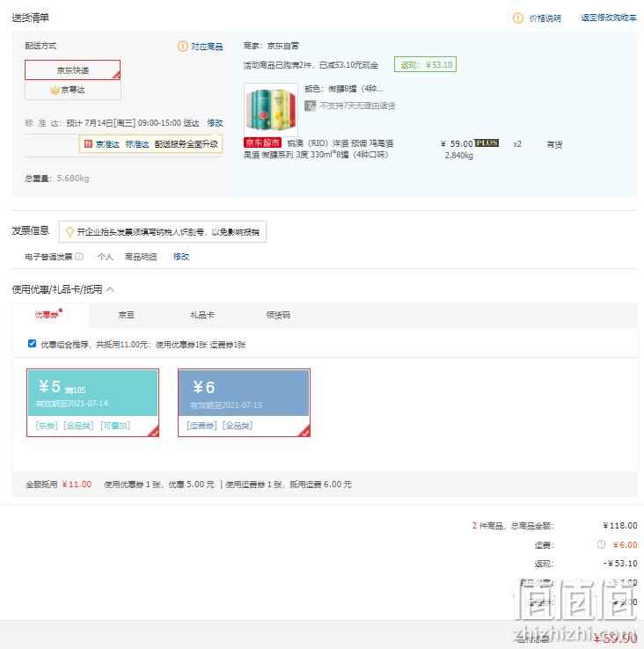
Task: Click the 总重量 5.680kg text
Action: (x=57, y=179)
